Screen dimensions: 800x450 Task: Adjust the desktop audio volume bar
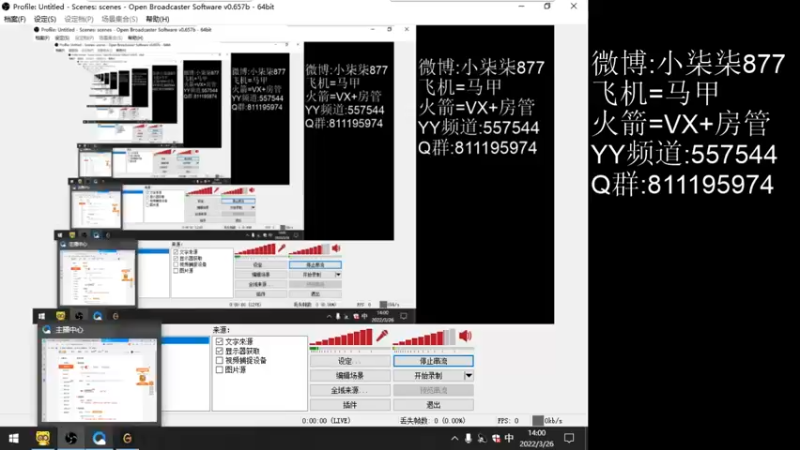coord(424,338)
